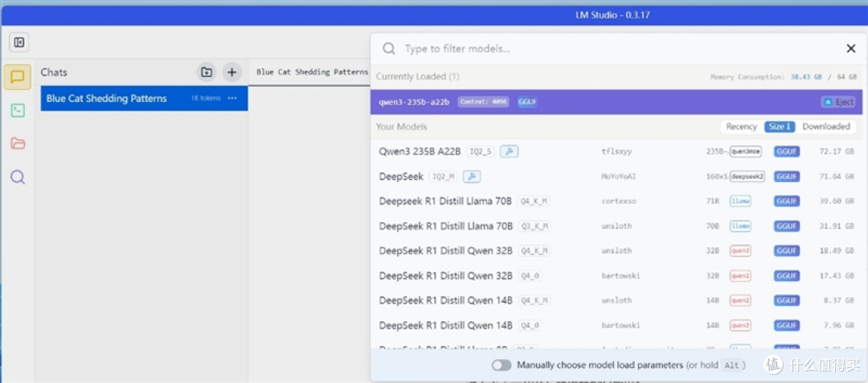The image size is (868, 383).
Task: Click the 72.17 GB size value
Action: pyautogui.click(x=837, y=152)
